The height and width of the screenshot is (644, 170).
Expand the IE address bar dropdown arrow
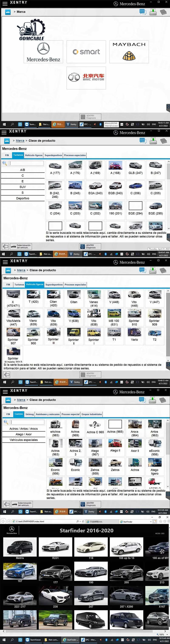pos(80,521)
